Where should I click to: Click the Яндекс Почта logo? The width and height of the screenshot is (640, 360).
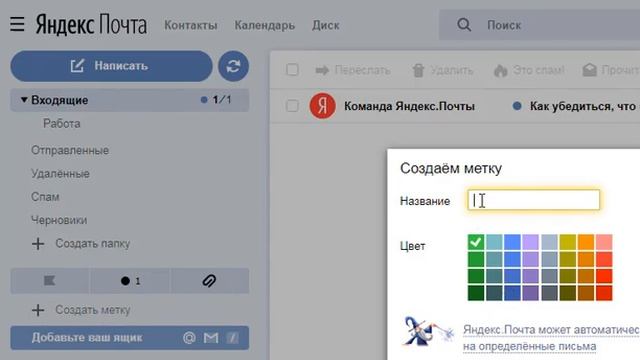pyautogui.click(x=91, y=25)
